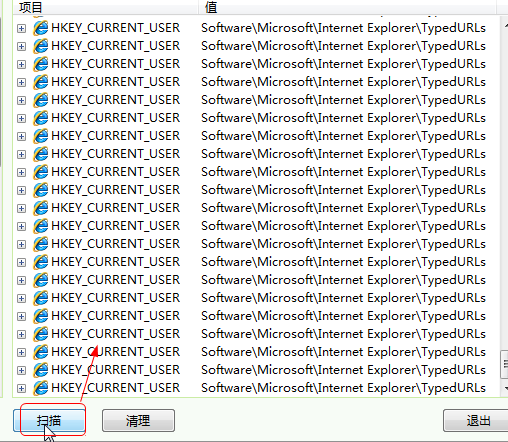Viewport: 508px width, 442px height.
Task: Expand the bottom-most HKEY_CURRENT_USER row
Action: tap(21, 388)
